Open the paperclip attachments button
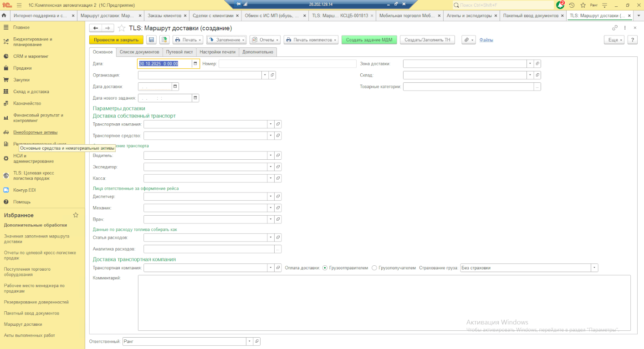644x349 pixels. click(468, 40)
